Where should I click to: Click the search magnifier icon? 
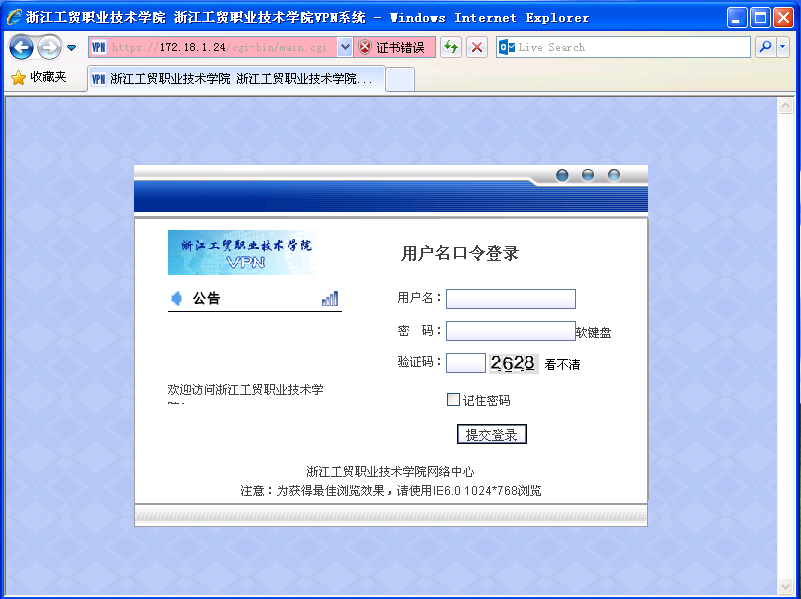[x=765, y=47]
